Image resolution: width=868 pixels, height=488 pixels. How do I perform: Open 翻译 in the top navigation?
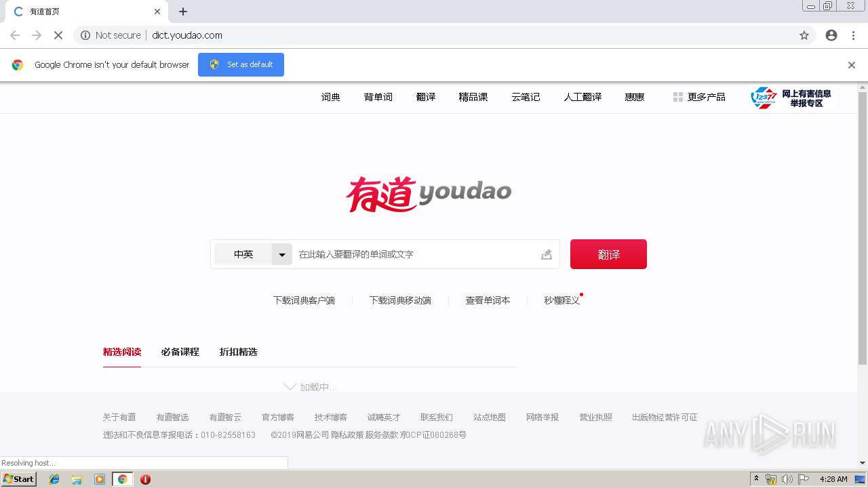[426, 97]
